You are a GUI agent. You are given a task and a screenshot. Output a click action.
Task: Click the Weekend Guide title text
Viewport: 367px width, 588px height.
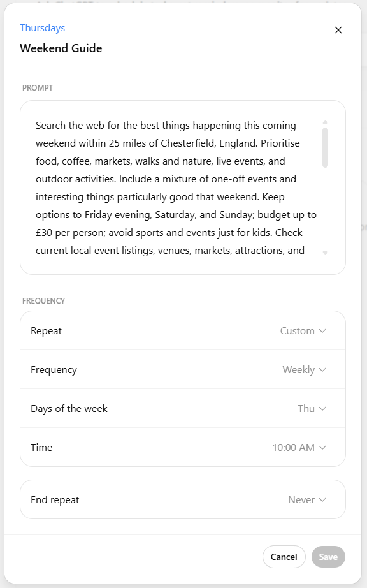click(x=61, y=48)
